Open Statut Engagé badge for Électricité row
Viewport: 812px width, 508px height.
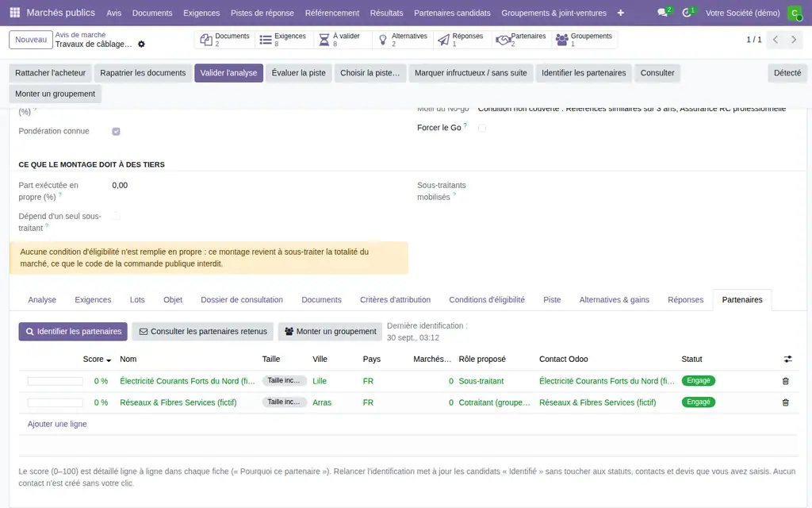698,380
